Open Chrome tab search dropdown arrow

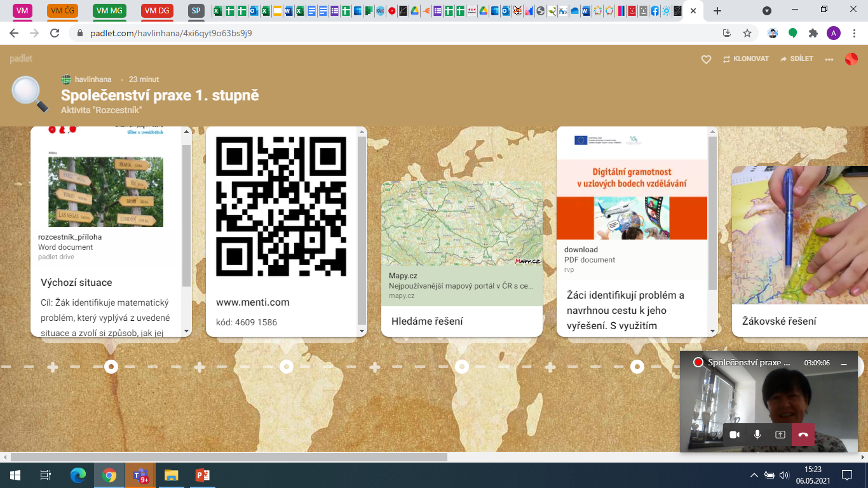(767, 11)
